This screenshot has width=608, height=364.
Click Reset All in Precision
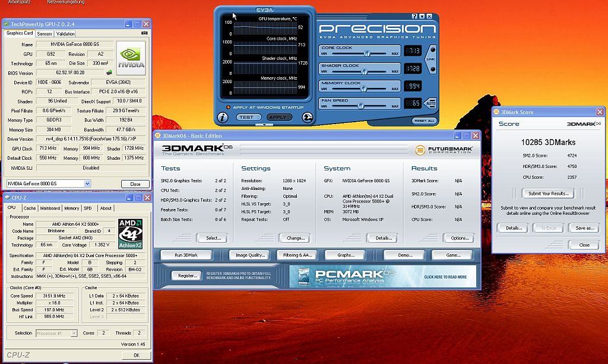click(424, 121)
